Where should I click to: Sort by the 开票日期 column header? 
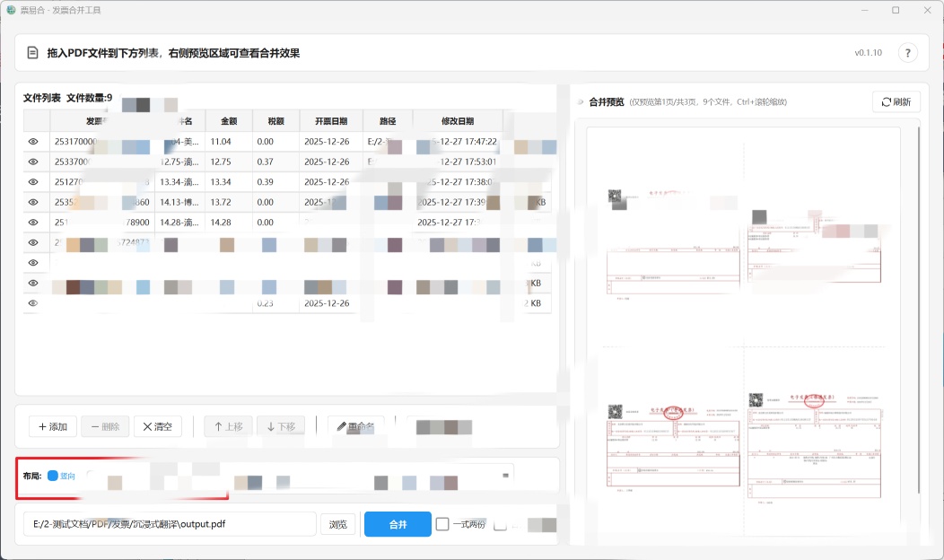click(331, 121)
